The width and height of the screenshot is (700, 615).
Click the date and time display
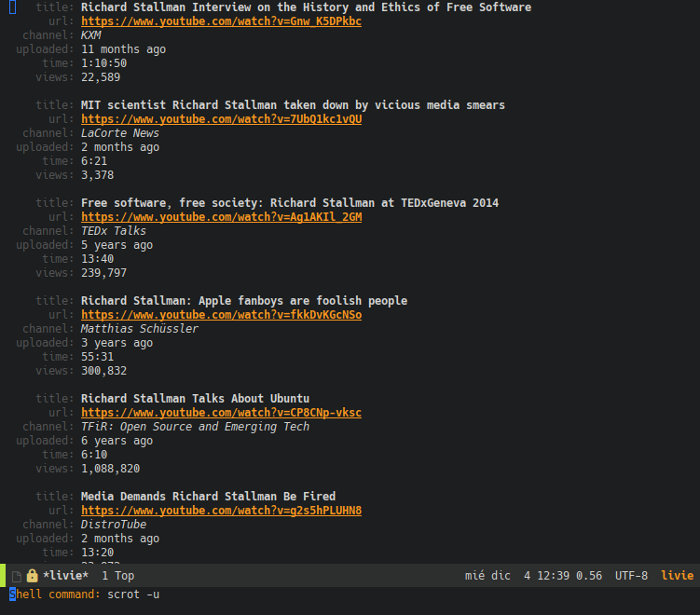click(533, 576)
